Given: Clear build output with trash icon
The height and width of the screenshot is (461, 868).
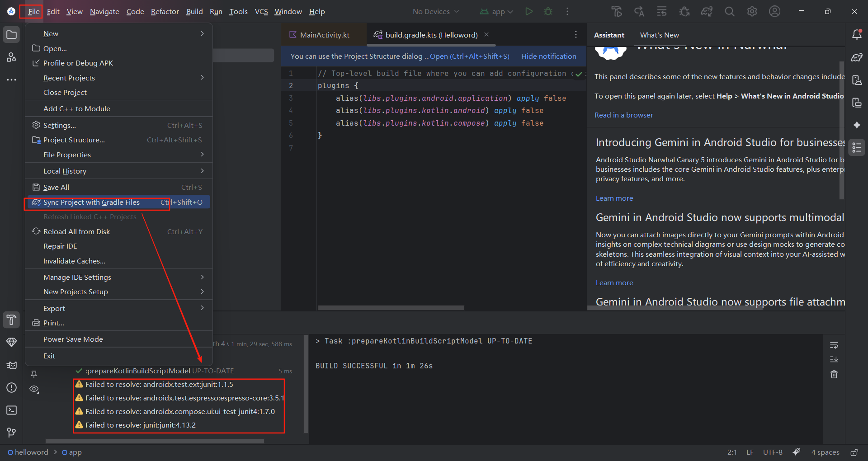Looking at the screenshot, I should point(834,374).
